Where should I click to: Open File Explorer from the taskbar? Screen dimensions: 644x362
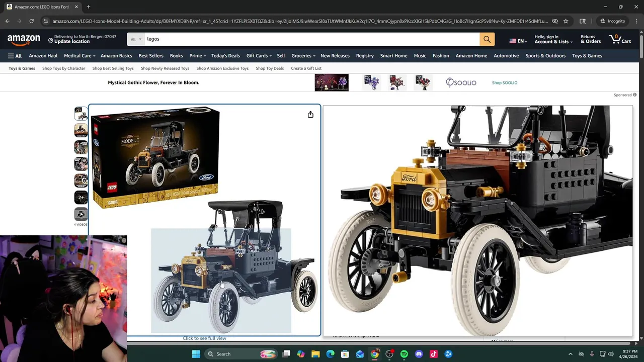(x=315, y=354)
